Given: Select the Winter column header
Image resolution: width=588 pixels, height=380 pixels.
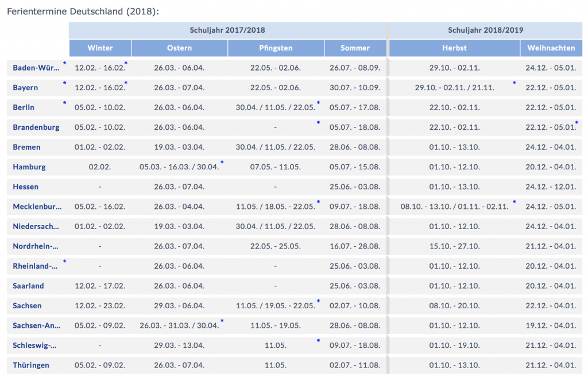Looking at the screenshot, I should click(100, 48).
